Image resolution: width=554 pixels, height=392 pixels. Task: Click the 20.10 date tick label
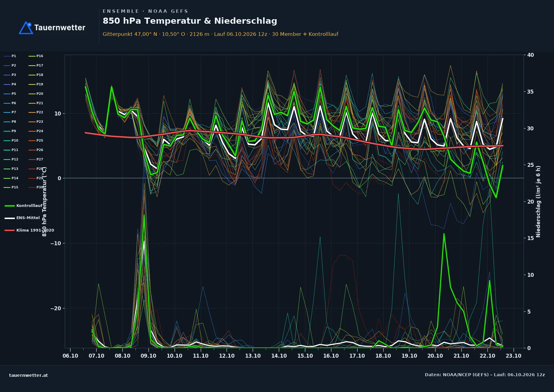click(435, 356)
